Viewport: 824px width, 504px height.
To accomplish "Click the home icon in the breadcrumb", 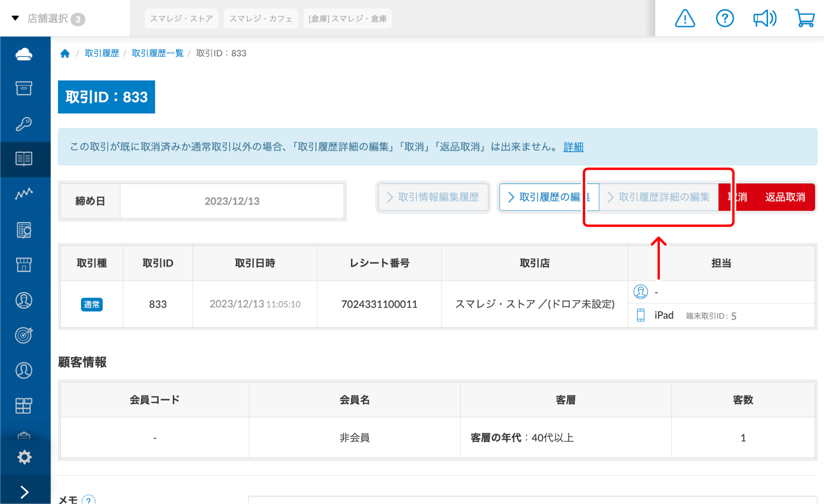I will 65,53.
